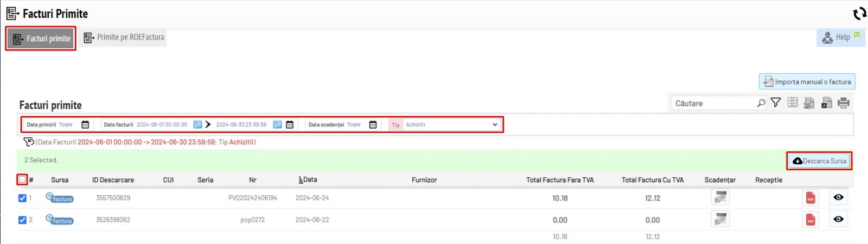
Task: Export the list to PDF icon
Action: click(826, 102)
